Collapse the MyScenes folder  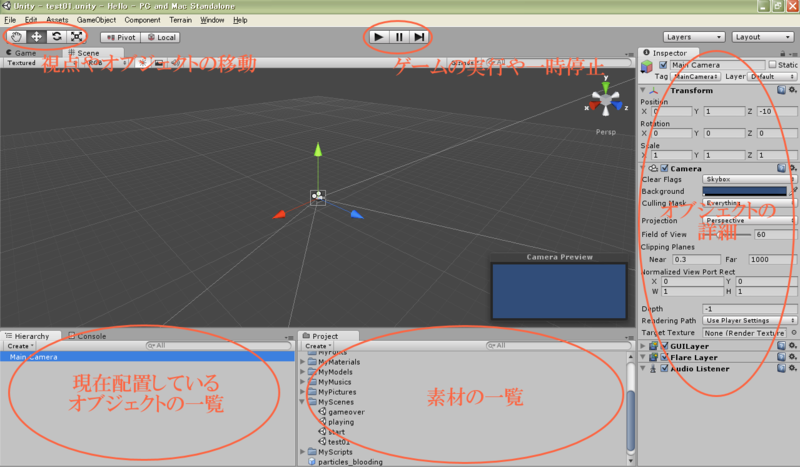(302, 402)
